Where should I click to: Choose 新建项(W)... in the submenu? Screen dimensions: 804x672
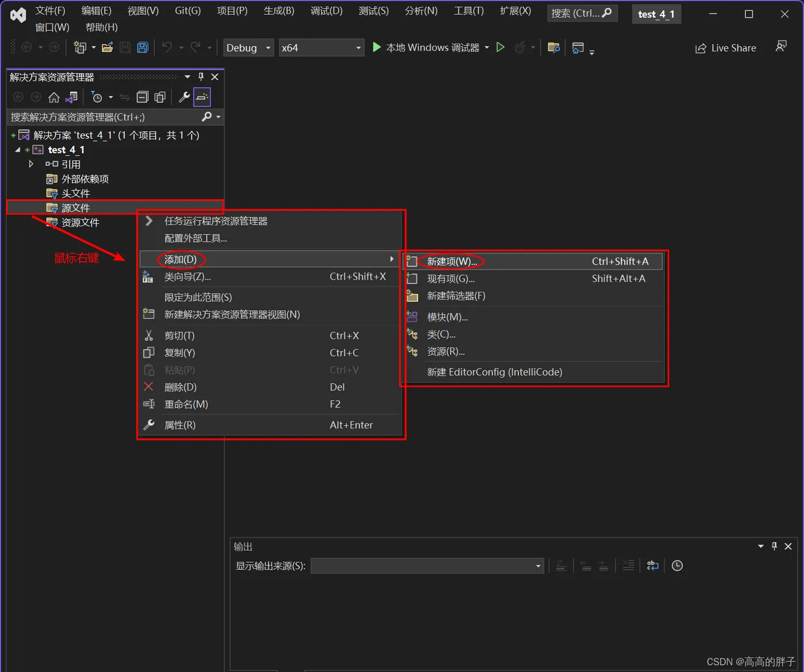click(534, 261)
